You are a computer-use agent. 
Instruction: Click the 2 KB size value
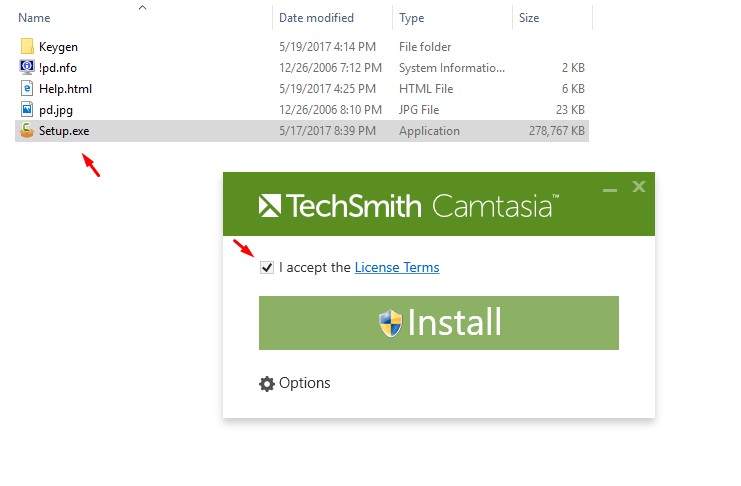[573, 68]
